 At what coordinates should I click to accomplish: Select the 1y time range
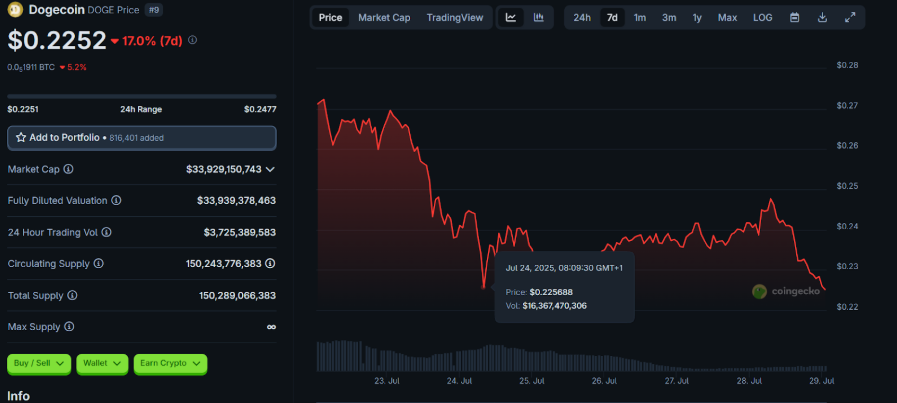(697, 18)
